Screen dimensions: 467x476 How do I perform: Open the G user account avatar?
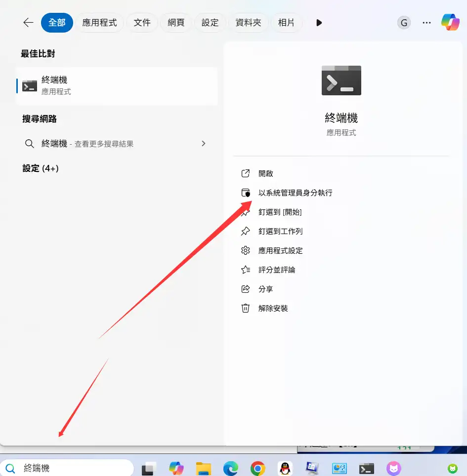[404, 23]
